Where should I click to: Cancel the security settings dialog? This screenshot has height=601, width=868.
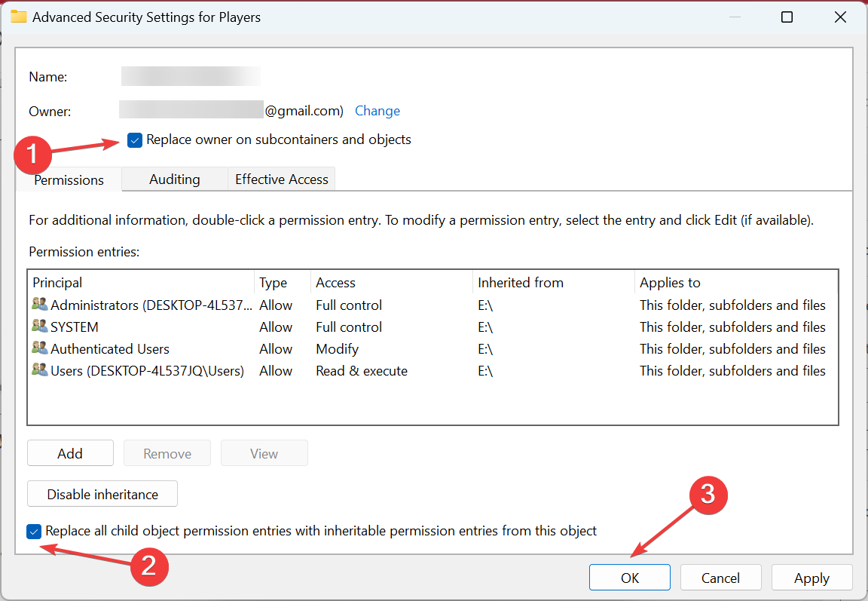(720, 578)
